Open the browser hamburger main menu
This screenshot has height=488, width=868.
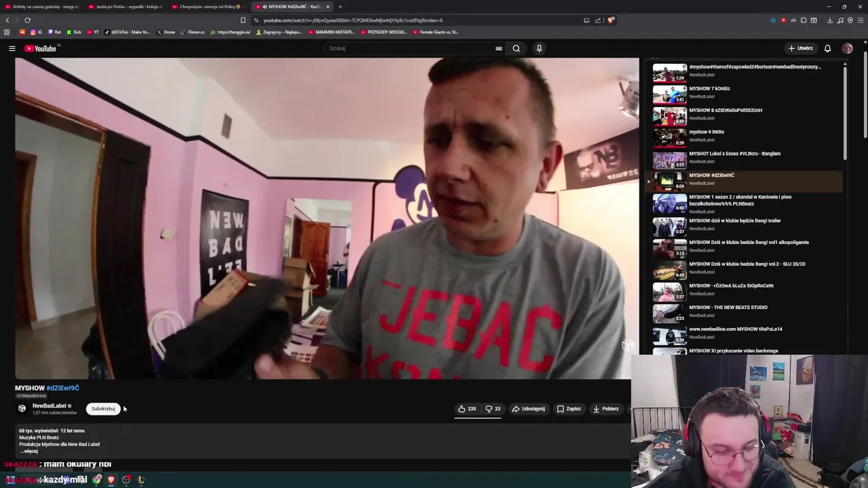(861, 20)
